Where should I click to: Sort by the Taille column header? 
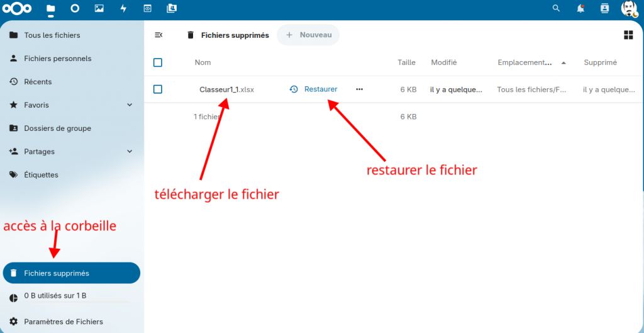click(407, 62)
